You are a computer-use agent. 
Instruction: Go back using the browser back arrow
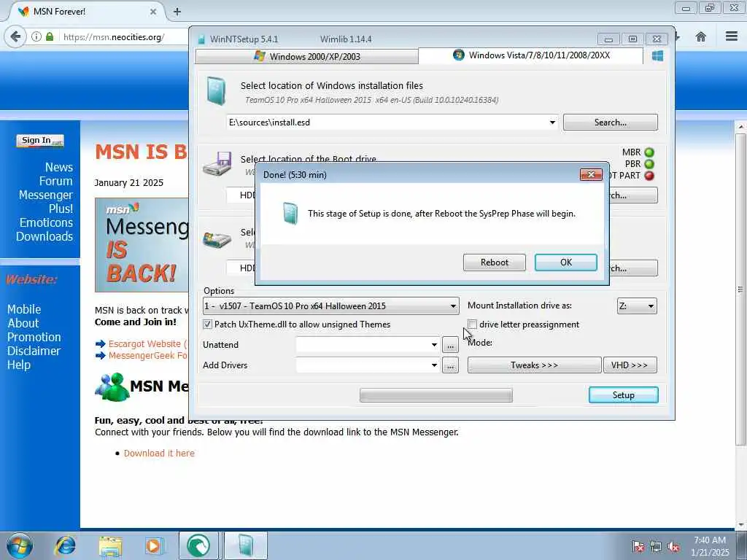[15, 36]
